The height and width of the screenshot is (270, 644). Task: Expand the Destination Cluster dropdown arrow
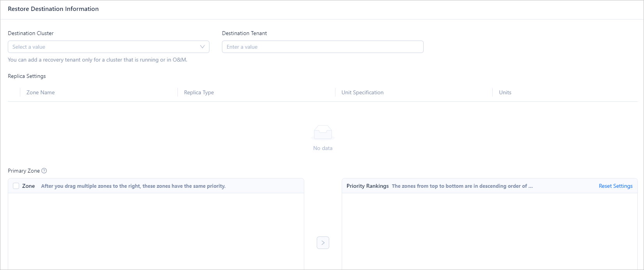(202, 47)
